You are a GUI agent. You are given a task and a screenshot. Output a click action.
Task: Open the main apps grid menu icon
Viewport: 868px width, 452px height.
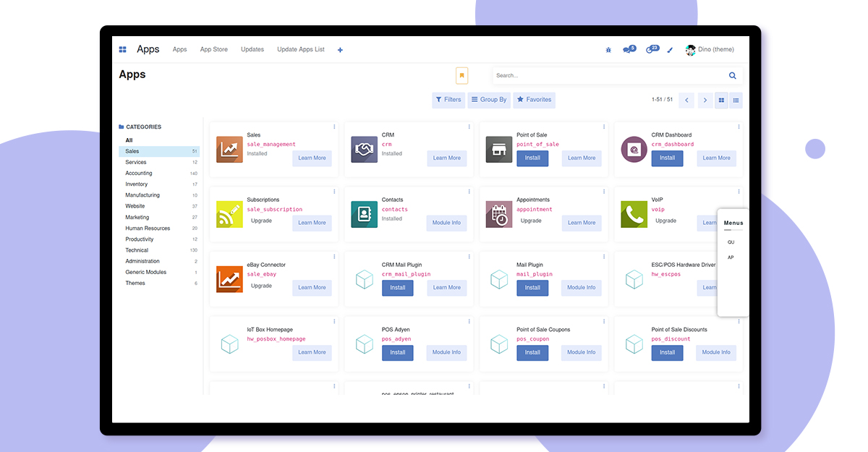123,50
